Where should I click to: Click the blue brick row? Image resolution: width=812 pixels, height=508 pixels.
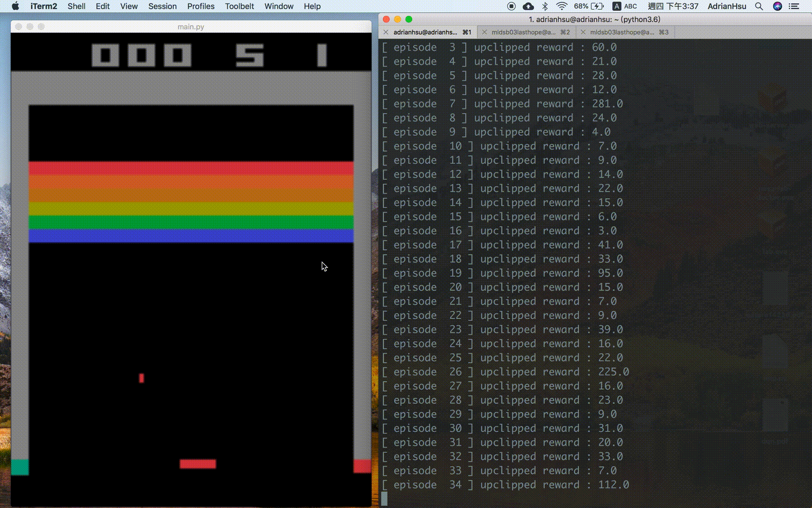tap(191, 236)
